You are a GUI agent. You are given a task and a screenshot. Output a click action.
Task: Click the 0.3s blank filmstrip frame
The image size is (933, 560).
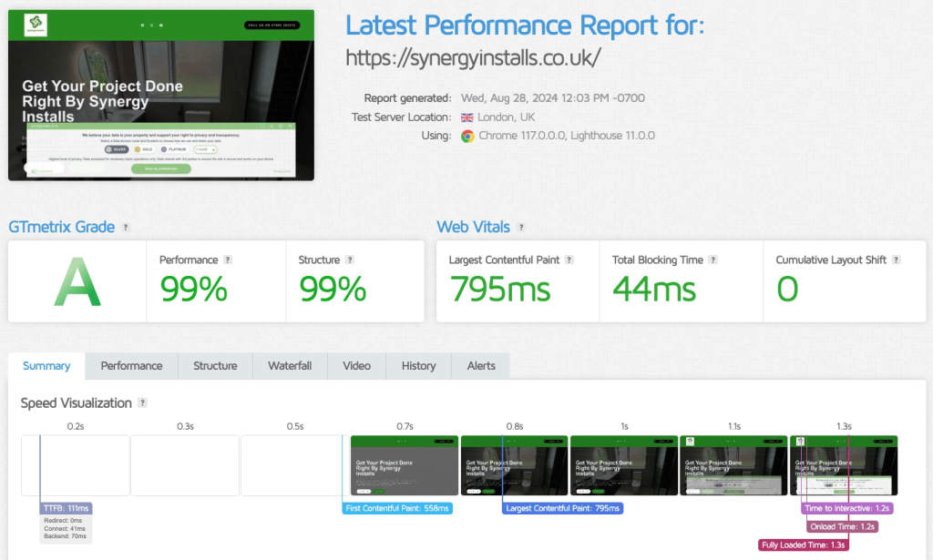point(185,465)
